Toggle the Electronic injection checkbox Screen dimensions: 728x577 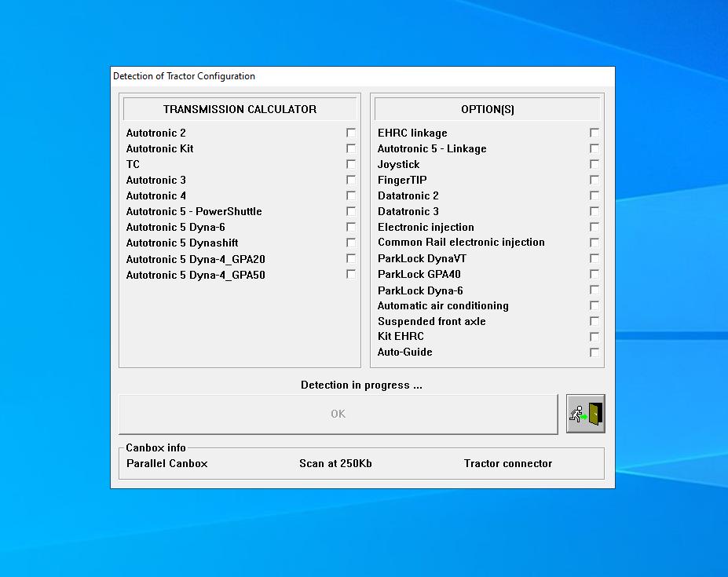(x=594, y=227)
